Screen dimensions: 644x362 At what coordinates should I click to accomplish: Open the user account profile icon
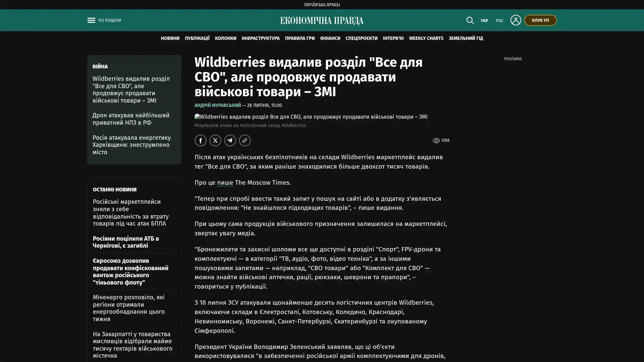(516, 20)
